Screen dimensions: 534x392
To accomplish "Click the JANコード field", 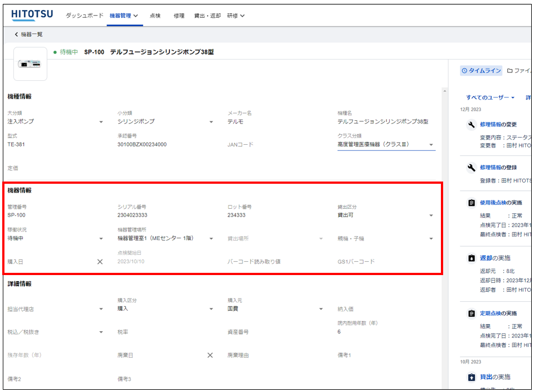I will pos(275,145).
